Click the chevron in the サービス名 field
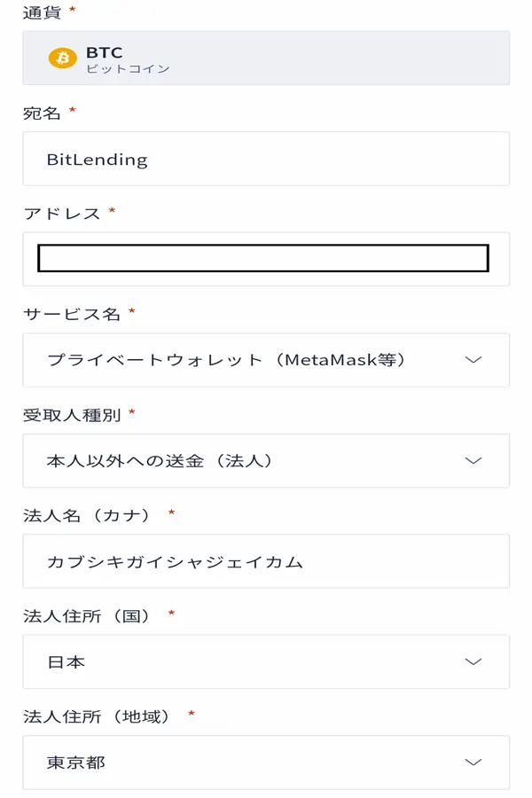Image resolution: width=532 pixels, height=798 pixels. [x=473, y=360]
